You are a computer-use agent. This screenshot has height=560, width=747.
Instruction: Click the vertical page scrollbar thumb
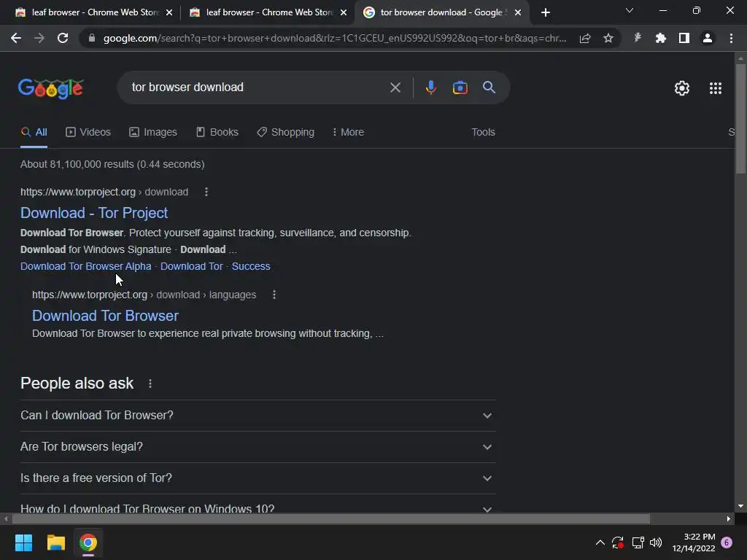[x=740, y=118]
